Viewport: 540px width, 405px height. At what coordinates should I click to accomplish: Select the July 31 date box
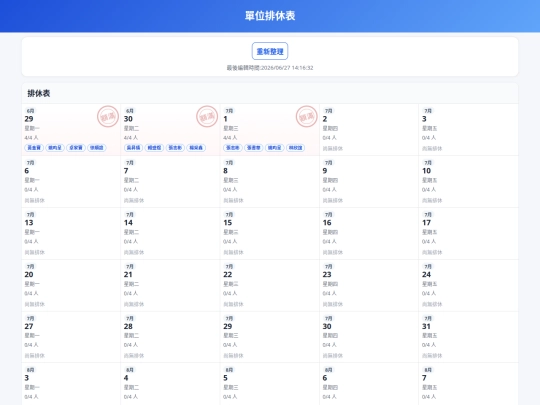pyautogui.click(x=468, y=337)
